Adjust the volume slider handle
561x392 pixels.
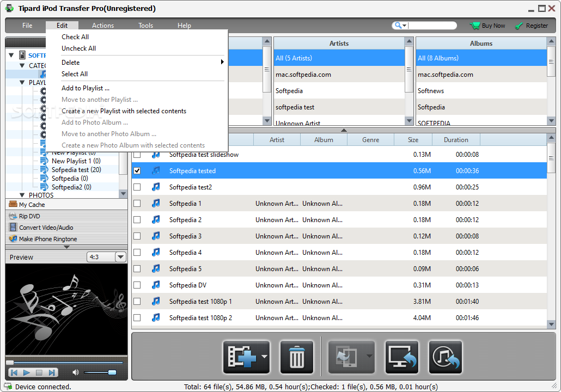coord(112,373)
